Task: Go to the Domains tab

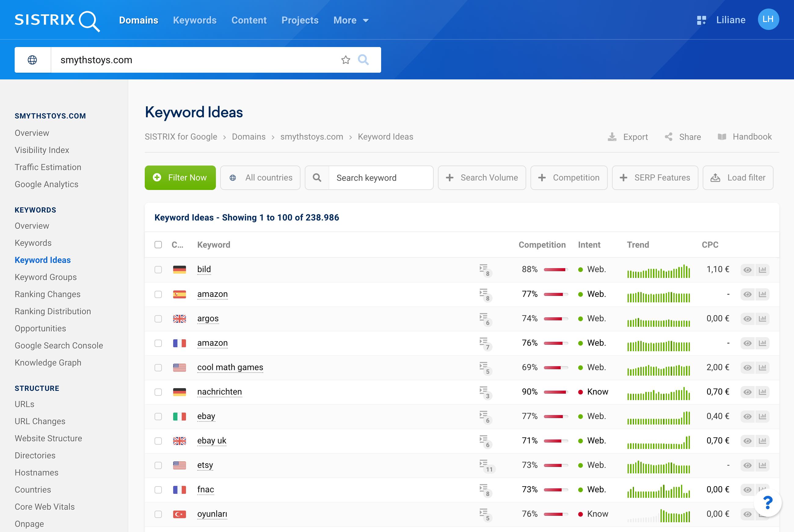Action: point(138,20)
